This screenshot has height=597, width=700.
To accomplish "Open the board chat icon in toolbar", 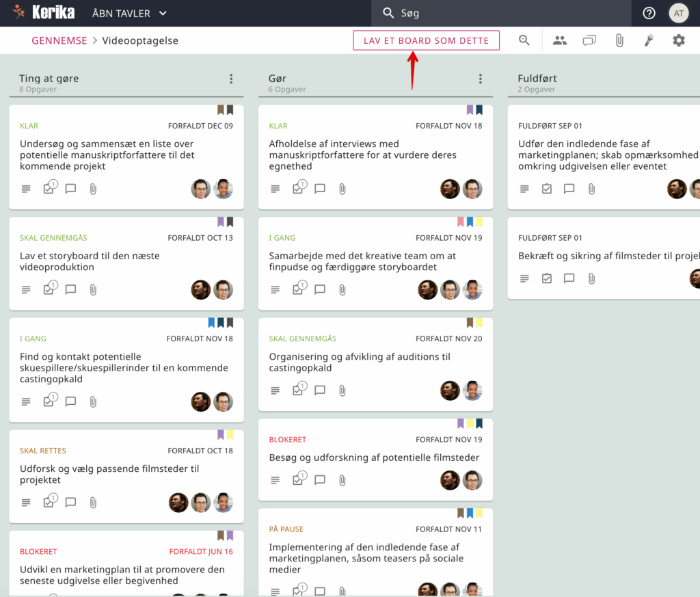I will coord(589,40).
